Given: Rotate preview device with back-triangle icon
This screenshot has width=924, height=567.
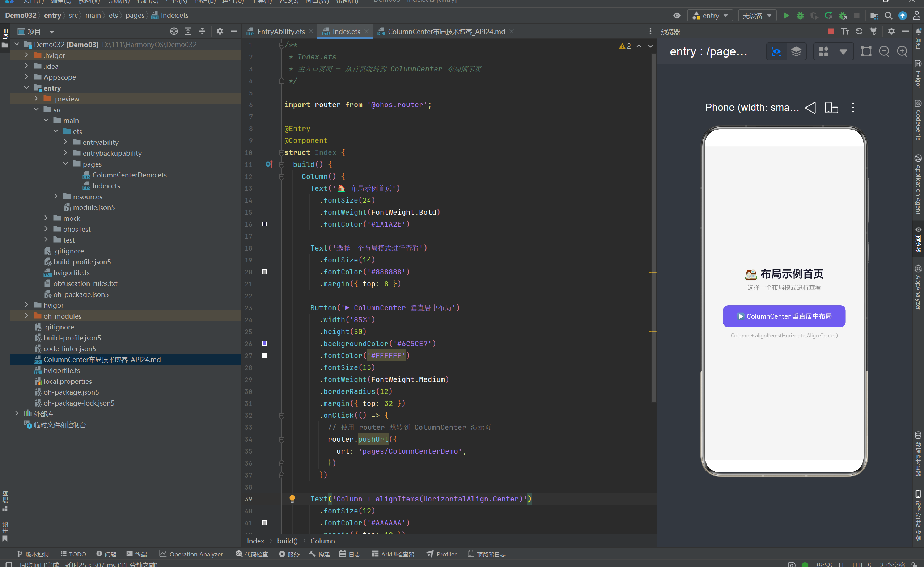Looking at the screenshot, I should point(810,108).
